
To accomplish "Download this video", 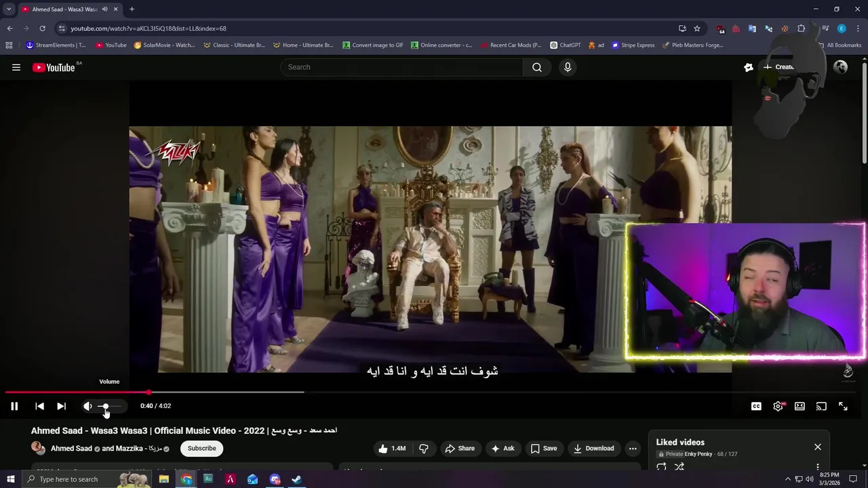I will point(593,448).
